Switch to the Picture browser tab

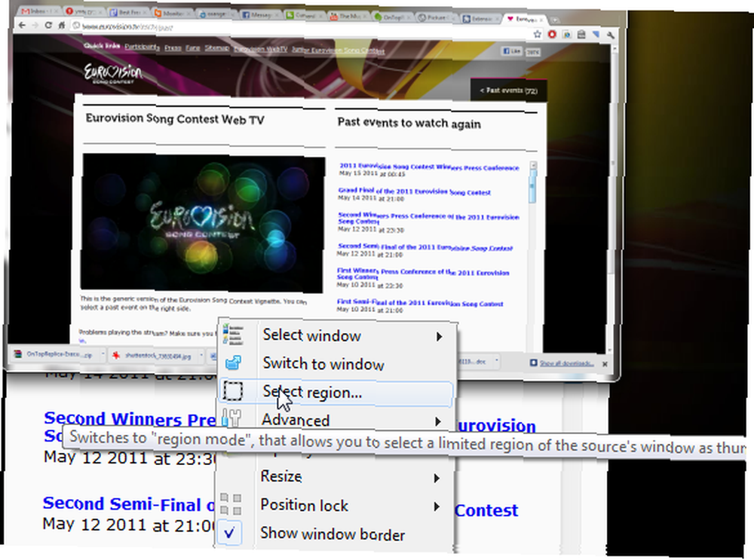pos(436,18)
